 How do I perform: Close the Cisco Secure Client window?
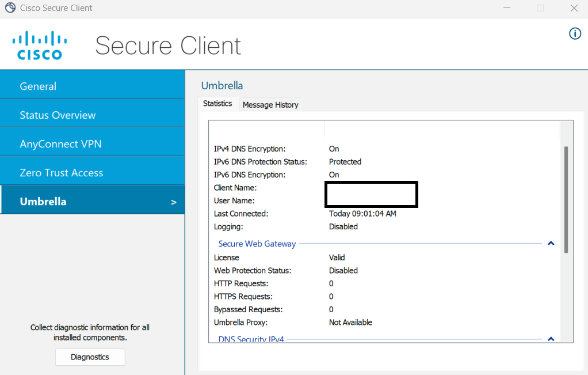(574, 8)
